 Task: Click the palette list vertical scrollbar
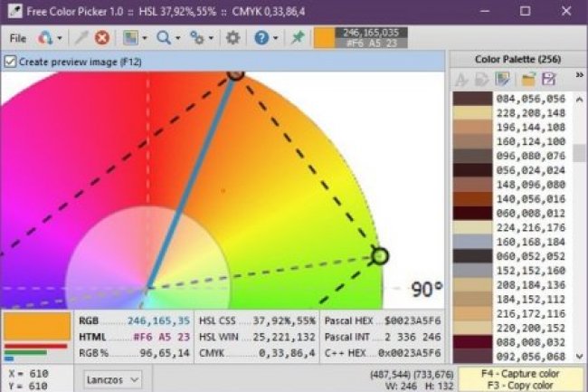click(579, 226)
